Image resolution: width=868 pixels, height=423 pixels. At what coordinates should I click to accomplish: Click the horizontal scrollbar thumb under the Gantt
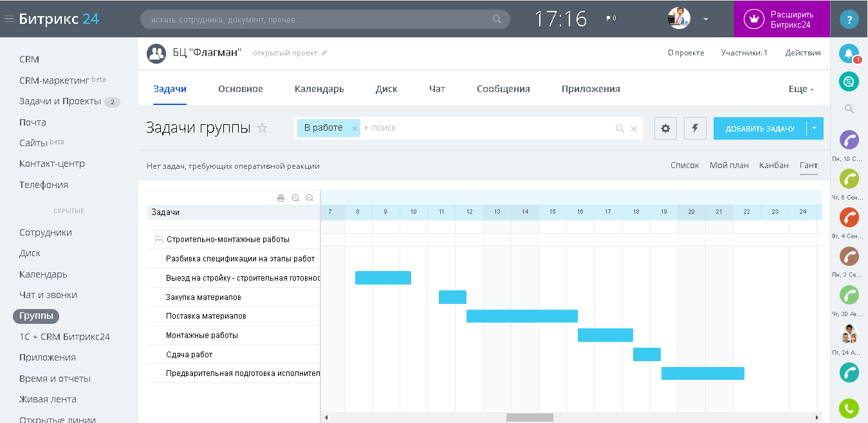(530, 417)
